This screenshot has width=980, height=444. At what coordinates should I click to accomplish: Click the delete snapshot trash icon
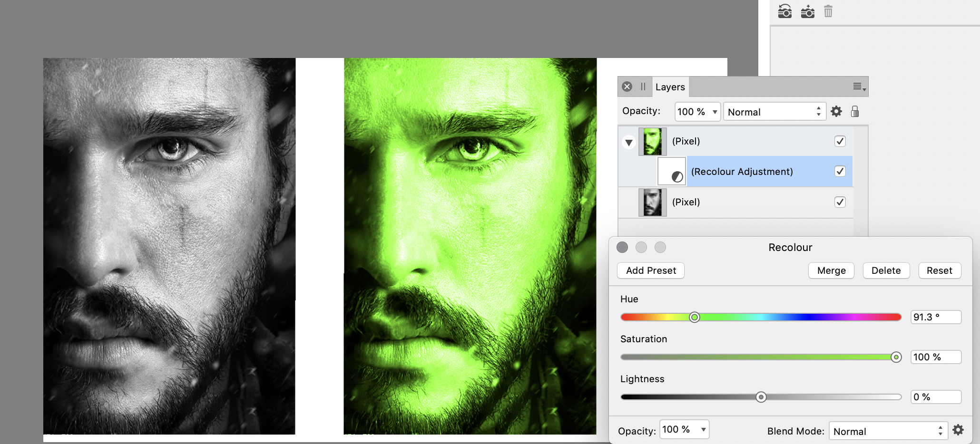[828, 11]
